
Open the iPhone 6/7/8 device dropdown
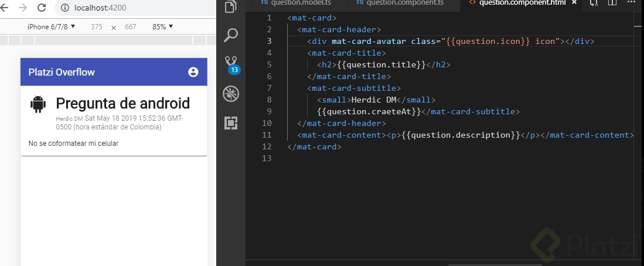51,27
